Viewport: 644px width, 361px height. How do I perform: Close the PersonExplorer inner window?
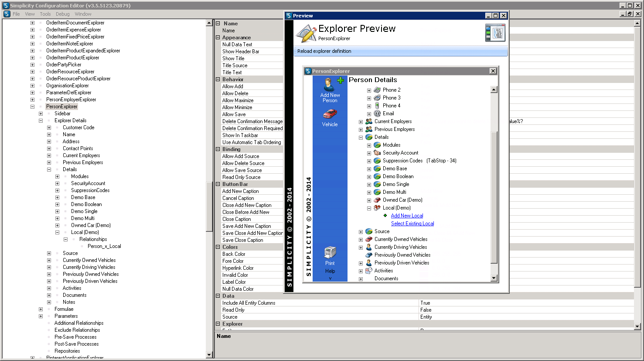[x=493, y=71]
